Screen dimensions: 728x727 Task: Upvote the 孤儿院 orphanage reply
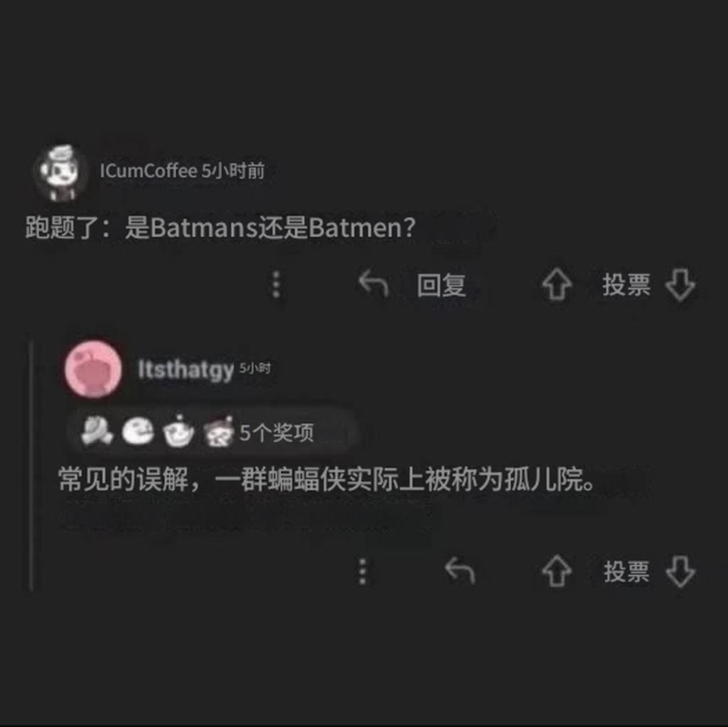[x=557, y=571]
